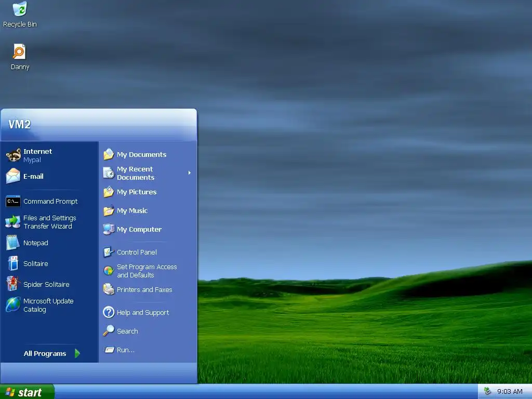Click the Solitaire text label
Screen dimensions: 532x399
36,263
